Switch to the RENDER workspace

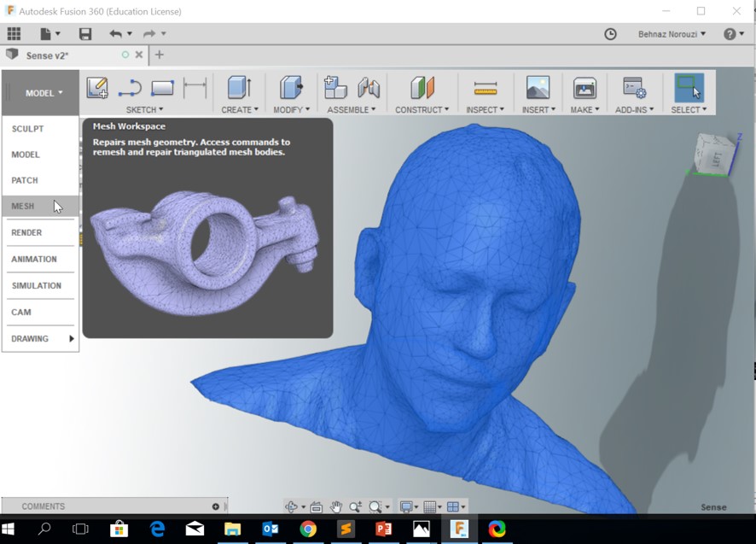coord(40,232)
